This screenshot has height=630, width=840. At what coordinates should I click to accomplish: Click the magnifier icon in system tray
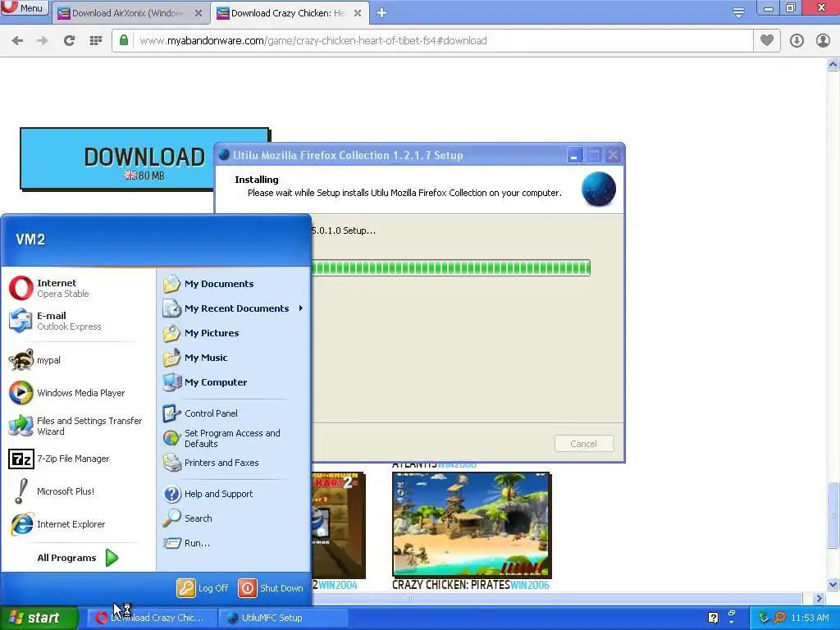[779, 618]
